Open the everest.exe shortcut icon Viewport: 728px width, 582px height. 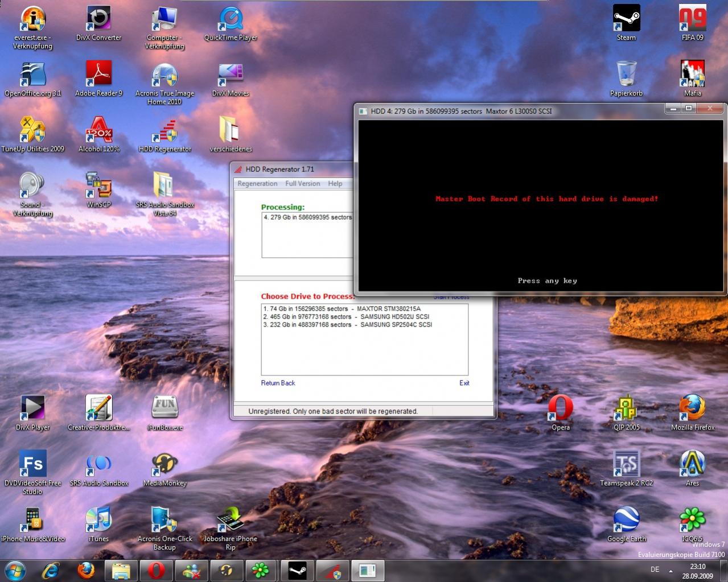coord(32,20)
